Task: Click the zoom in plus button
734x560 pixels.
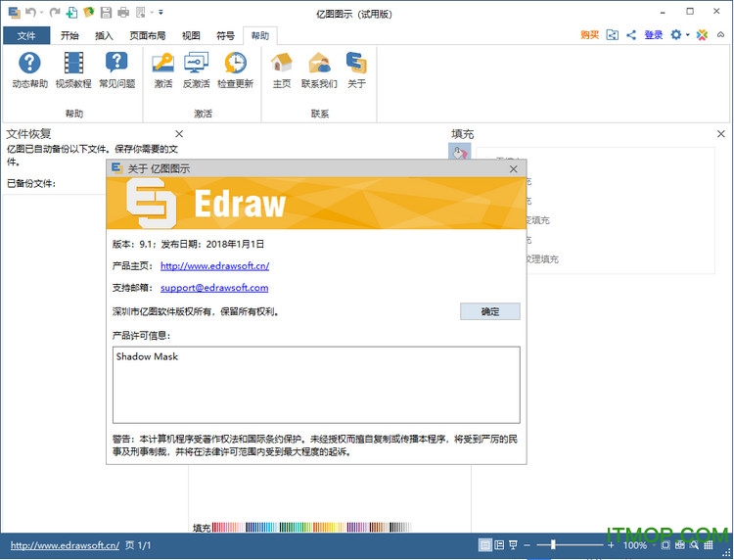Action: (611, 545)
